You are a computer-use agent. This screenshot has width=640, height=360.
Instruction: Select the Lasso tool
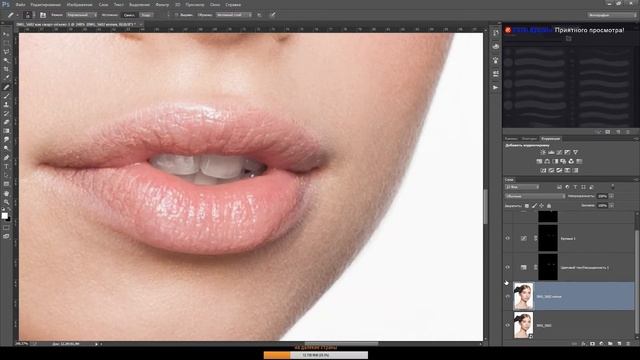[x=6, y=52]
